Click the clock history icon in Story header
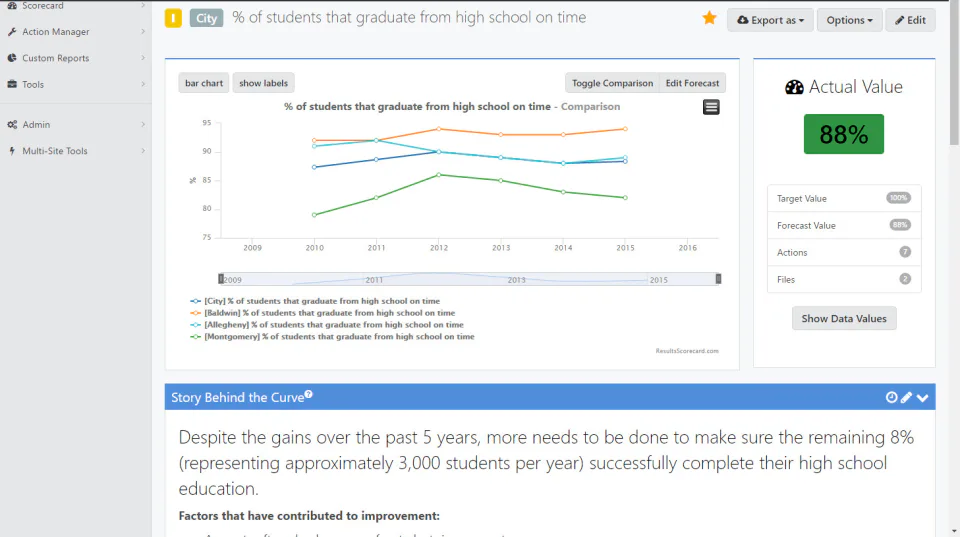Viewport: 960px width, 537px height. click(891, 397)
